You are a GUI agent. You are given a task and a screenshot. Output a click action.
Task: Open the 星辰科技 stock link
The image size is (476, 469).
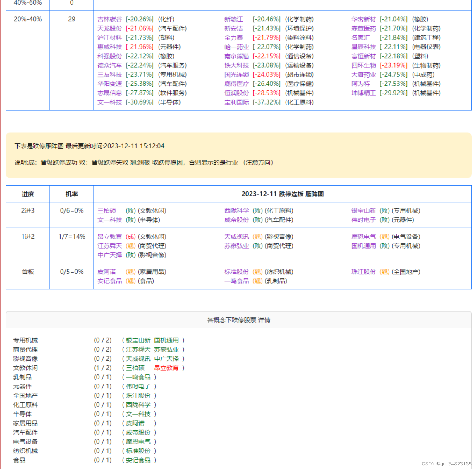[x=363, y=47]
